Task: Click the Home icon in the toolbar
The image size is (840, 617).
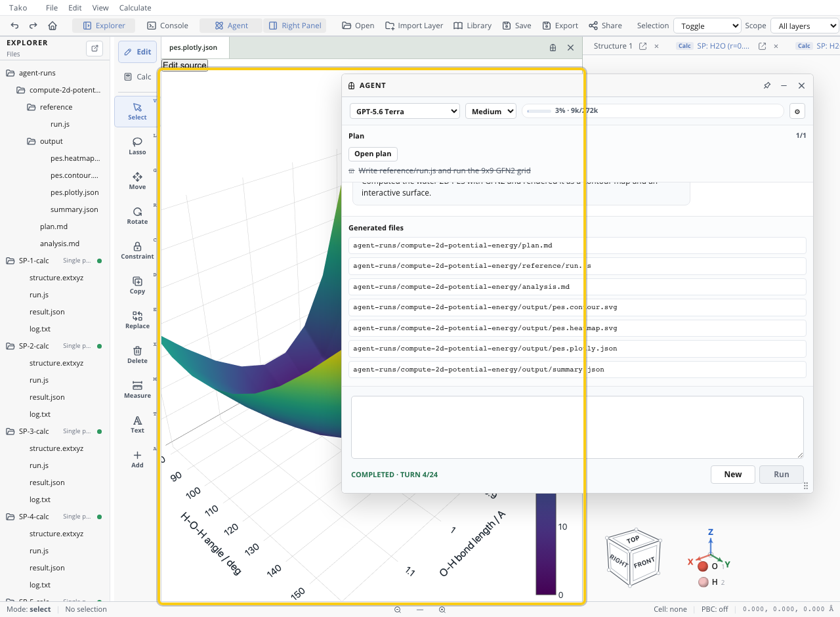Action: (x=52, y=26)
